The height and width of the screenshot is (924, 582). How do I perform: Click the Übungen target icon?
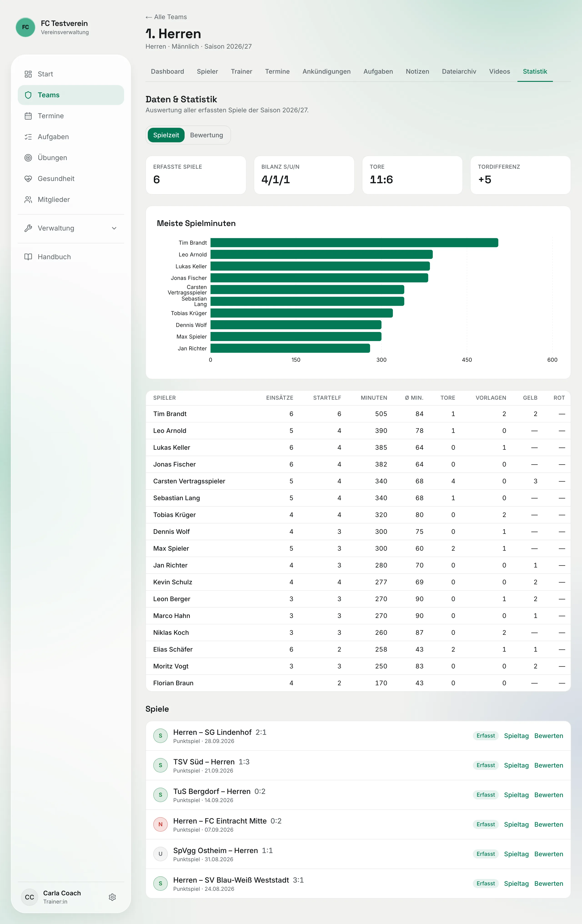tap(28, 158)
